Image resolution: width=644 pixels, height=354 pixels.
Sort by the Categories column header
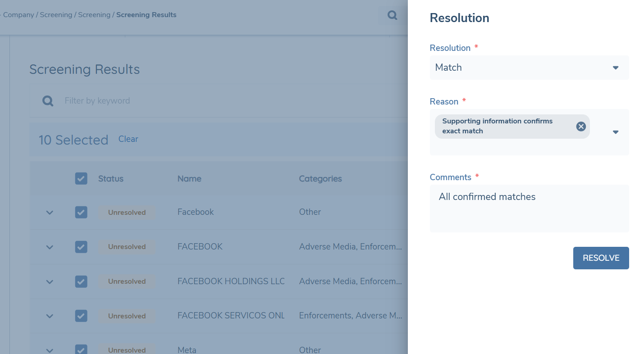(320, 179)
